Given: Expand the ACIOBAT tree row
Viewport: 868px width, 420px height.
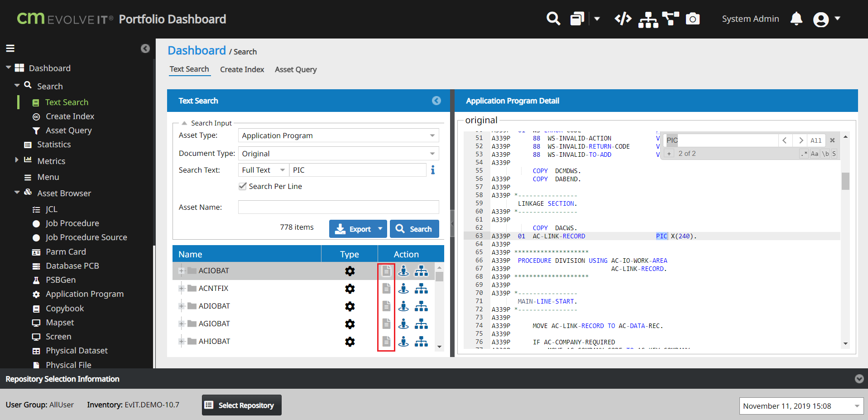Looking at the screenshot, I should coord(181,271).
